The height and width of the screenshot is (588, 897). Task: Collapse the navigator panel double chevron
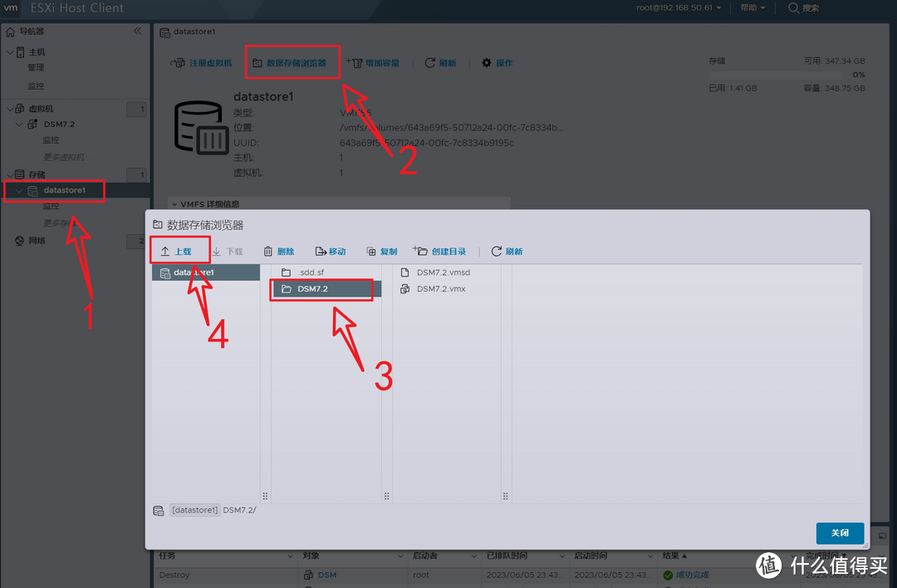137,31
